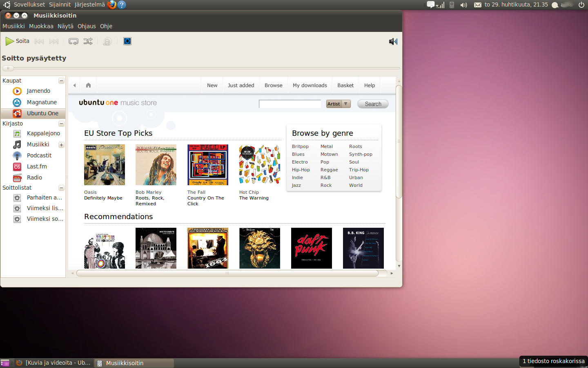Select the Ubuntu One store icon

click(x=17, y=113)
